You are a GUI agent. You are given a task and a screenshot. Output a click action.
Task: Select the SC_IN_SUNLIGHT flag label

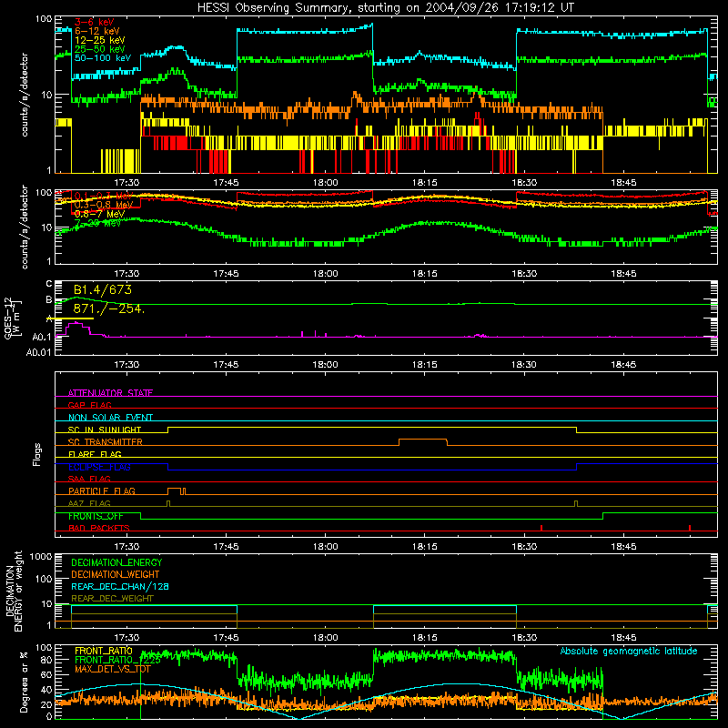[x=105, y=430]
